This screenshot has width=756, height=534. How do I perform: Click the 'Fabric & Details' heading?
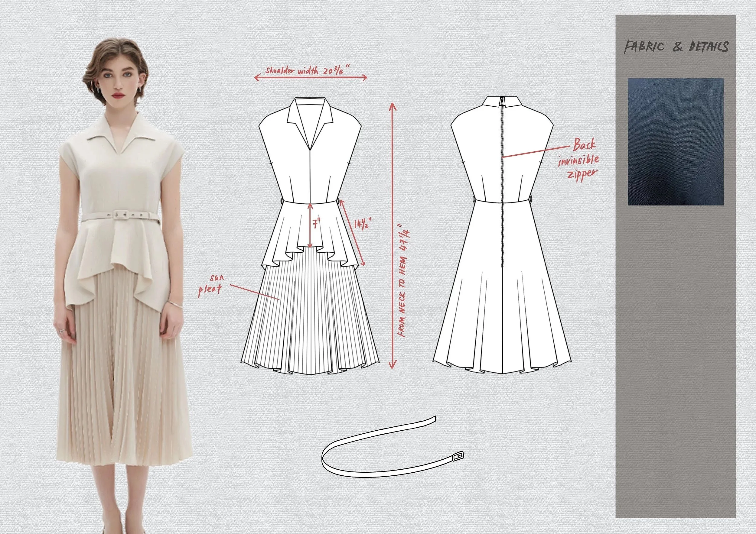click(x=676, y=47)
